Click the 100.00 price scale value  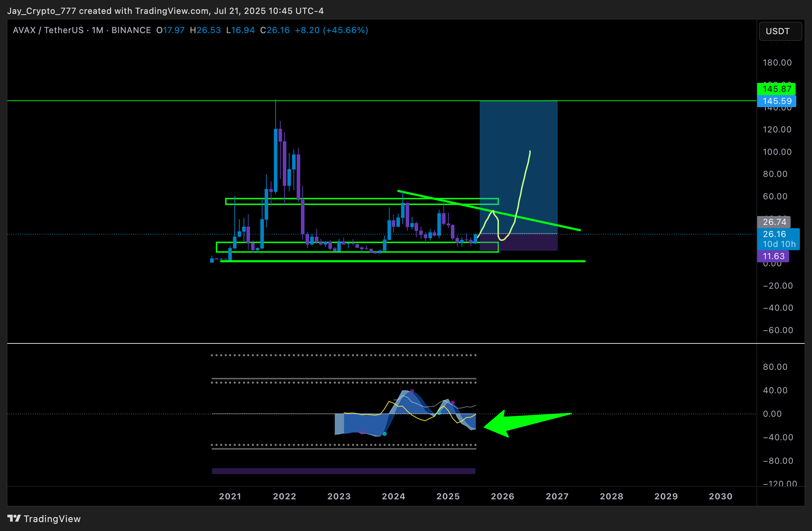pos(777,152)
